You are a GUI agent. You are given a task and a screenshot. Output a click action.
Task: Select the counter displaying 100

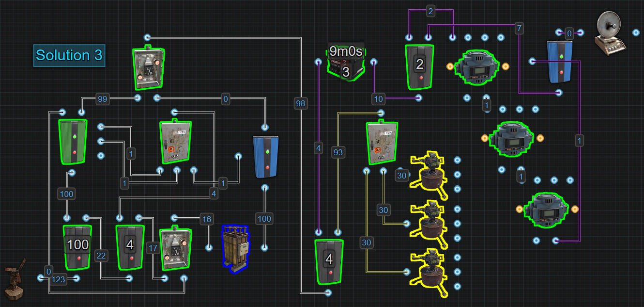77,246
